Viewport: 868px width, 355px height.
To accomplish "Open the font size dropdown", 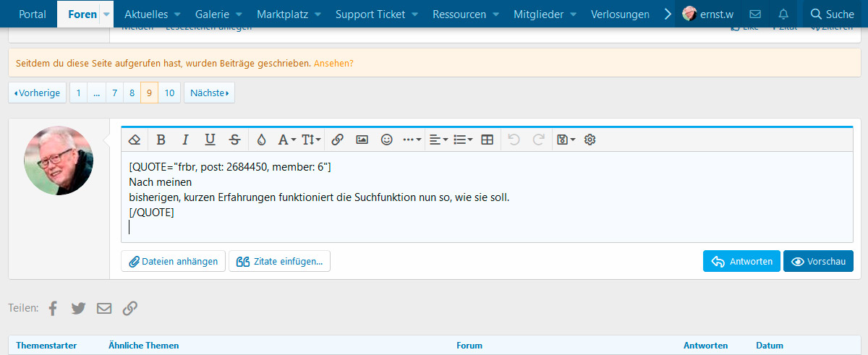I will click(x=311, y=140).
